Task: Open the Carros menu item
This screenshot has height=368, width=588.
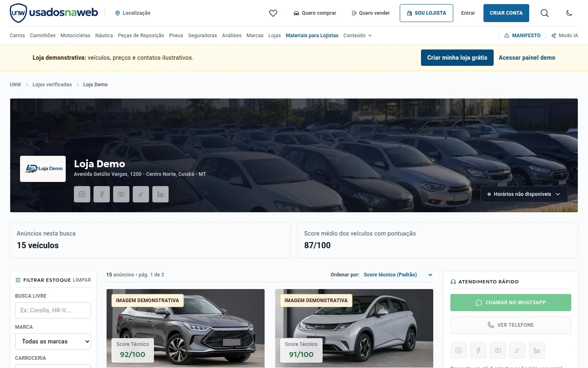Action: pyautogui.click(x=17, y=36)
